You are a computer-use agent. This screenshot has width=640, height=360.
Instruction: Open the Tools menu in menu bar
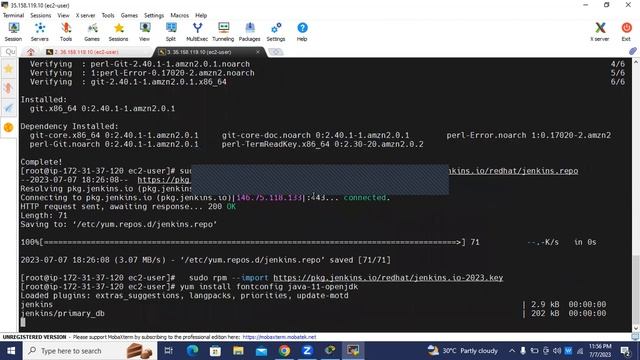coord(108,15)
